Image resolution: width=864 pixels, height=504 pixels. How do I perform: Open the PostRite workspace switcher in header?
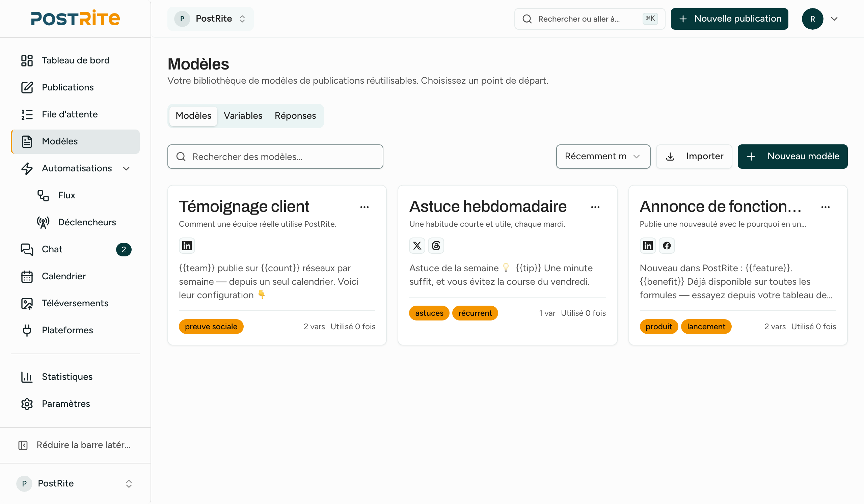click(x=211, y=19)
